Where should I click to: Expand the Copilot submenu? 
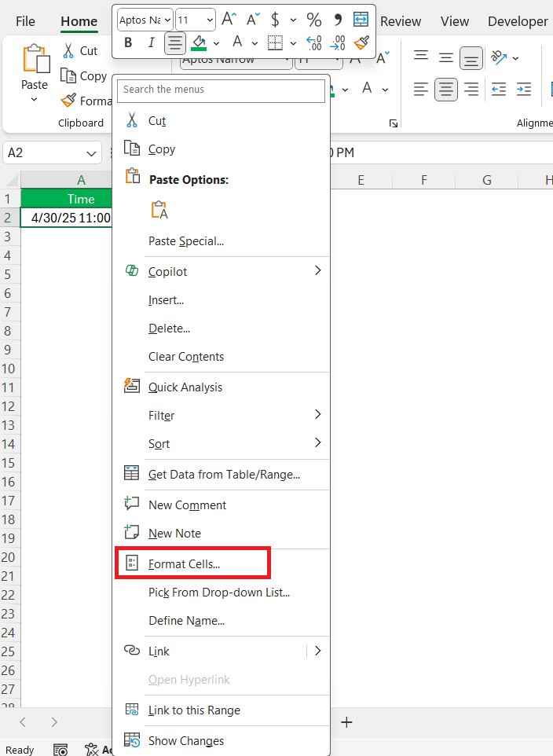221,271
